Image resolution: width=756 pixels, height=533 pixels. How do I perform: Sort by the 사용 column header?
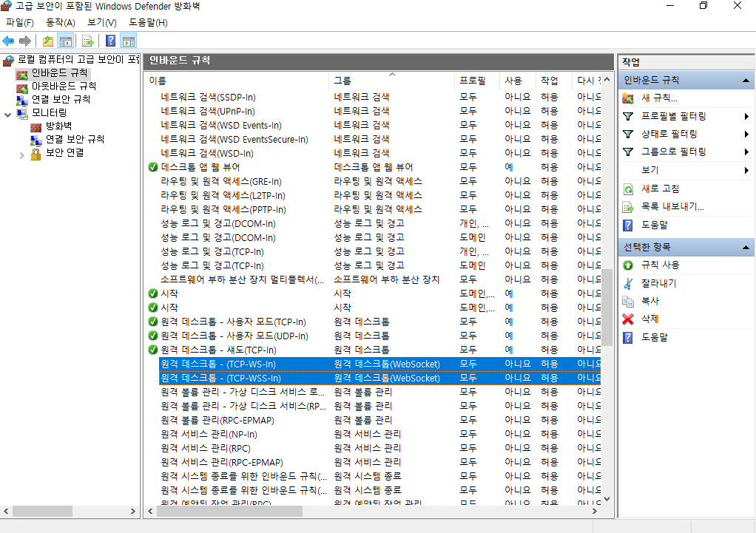pyautogui.click(x=518, y=81)
